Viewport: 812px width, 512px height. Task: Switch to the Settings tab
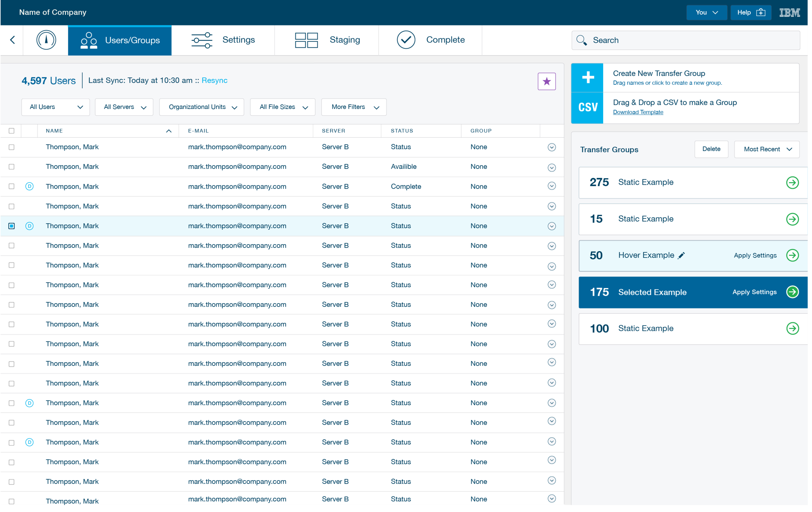tap(223, 40)
